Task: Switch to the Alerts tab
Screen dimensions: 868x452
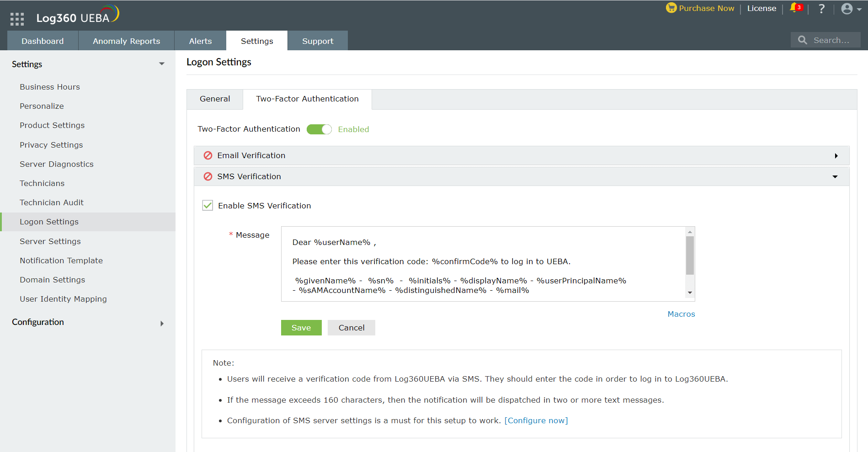Action: point(201,41)
